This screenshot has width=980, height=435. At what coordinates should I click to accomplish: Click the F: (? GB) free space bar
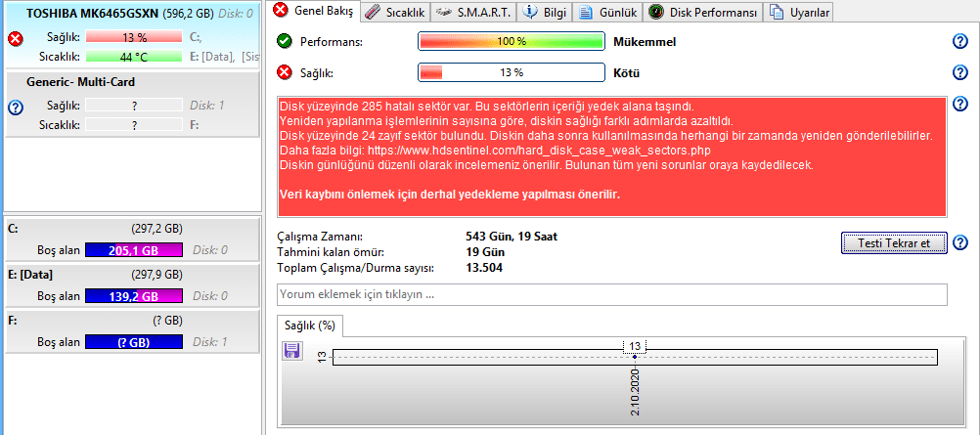134,342
